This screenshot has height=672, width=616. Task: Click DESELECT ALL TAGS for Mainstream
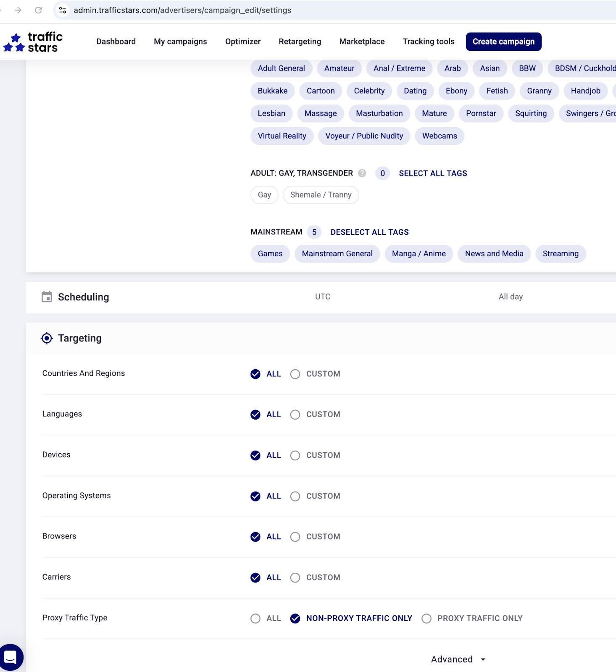(369, 232)
